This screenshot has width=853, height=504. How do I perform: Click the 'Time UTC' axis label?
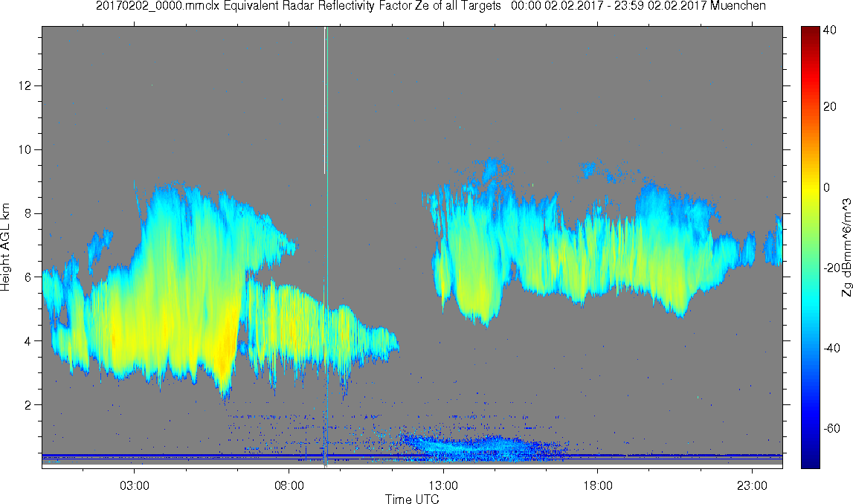(412, 499)
